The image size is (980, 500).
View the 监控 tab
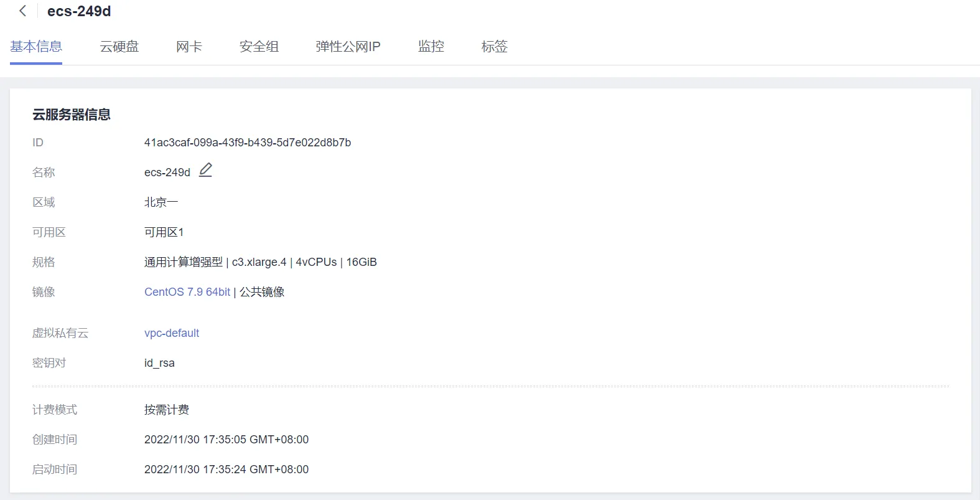tap(431, 47)
